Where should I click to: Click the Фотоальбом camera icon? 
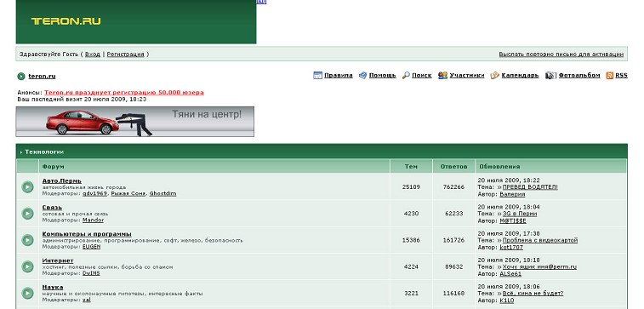550,76
